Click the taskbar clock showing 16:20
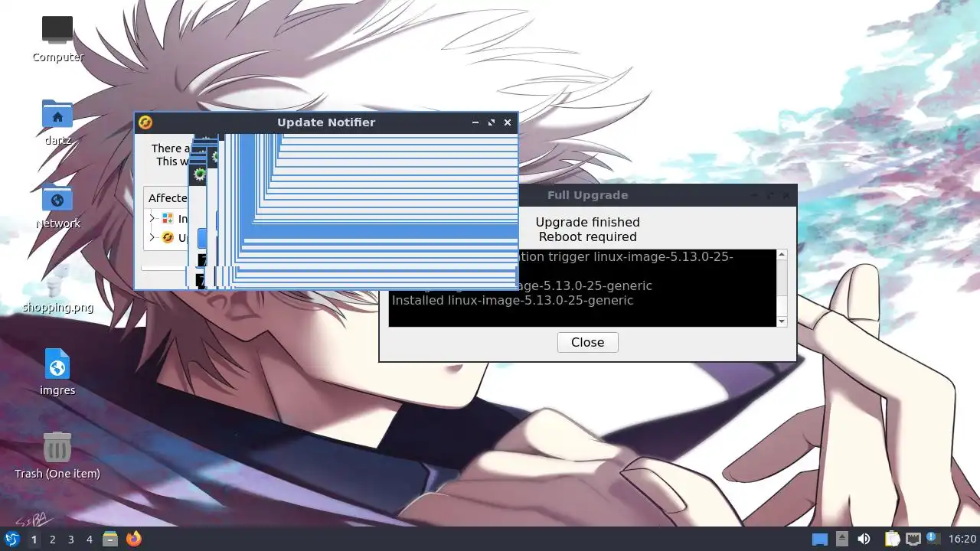Viewport: 980px width, 551px height. (962, 540)
